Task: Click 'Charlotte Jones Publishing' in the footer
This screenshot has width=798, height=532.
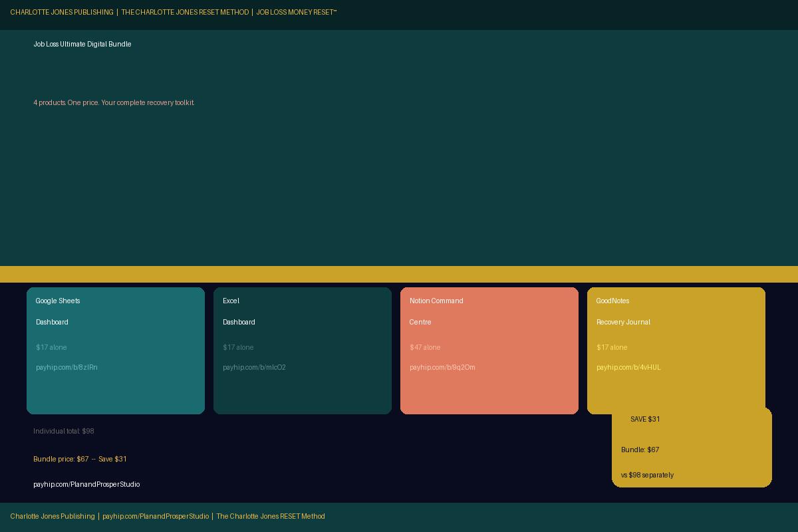Action: pos(53,516)
